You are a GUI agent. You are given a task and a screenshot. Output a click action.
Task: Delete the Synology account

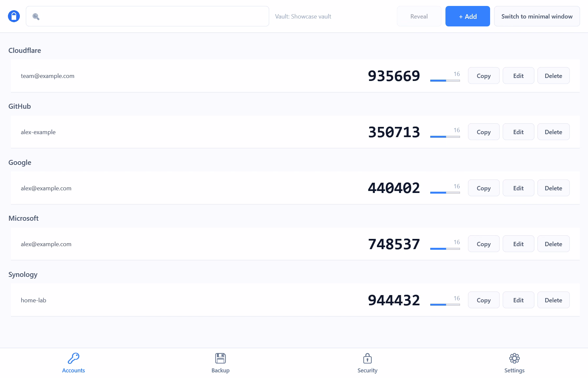pyautogui.click(x=553, y=300)
